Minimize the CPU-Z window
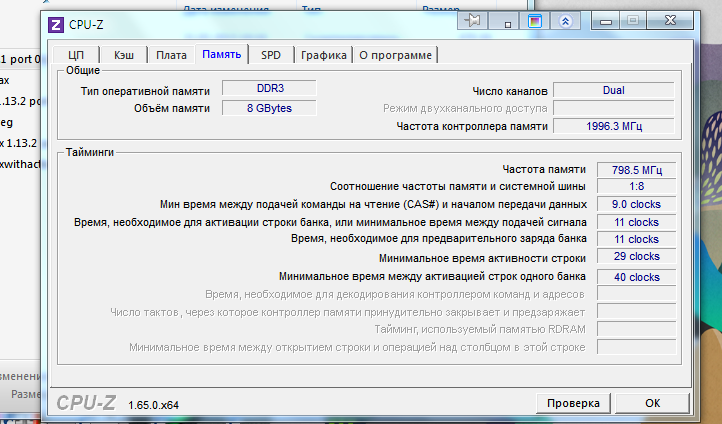This screenshot has width=722, height=424. tap(606, 21)
